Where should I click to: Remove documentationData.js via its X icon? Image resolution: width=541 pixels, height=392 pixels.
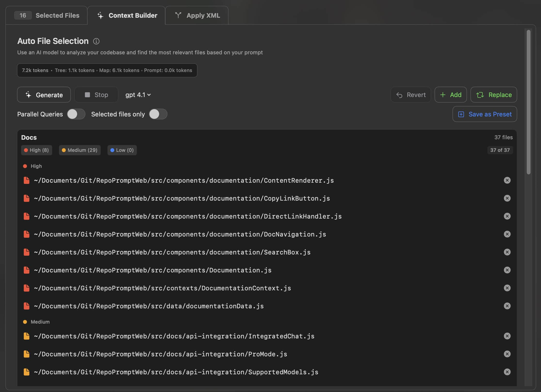(x=507, y=306)
